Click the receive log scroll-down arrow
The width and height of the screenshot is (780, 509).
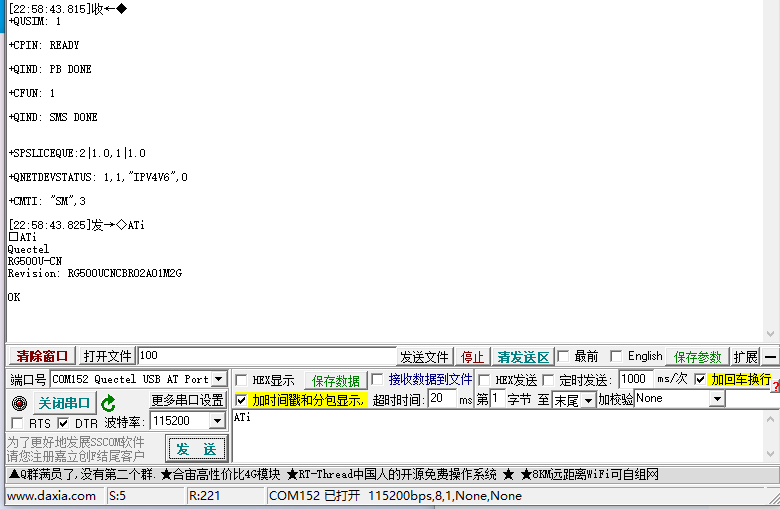[770, 334]
